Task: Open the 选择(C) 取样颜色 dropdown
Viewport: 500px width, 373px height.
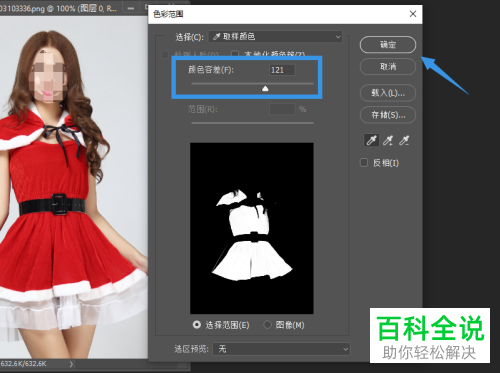Action: pyautogui.click(x=276, y=37)
